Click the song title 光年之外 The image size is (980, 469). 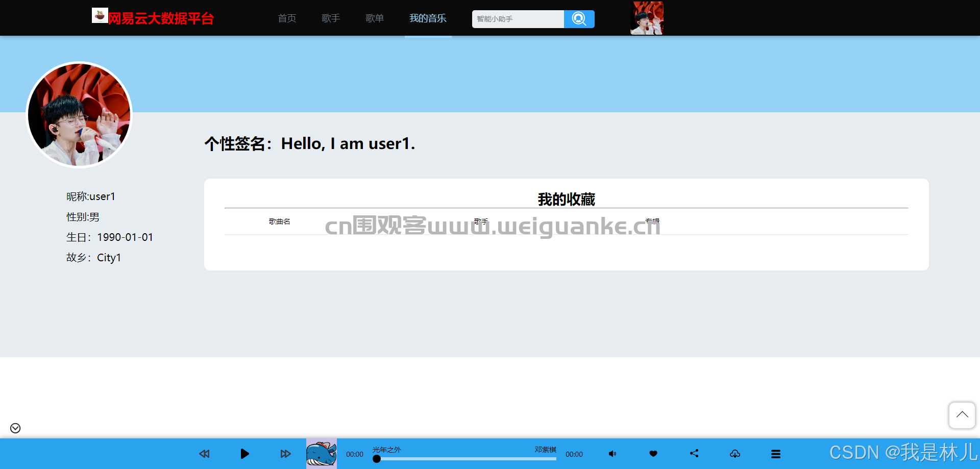pos(386,450)
